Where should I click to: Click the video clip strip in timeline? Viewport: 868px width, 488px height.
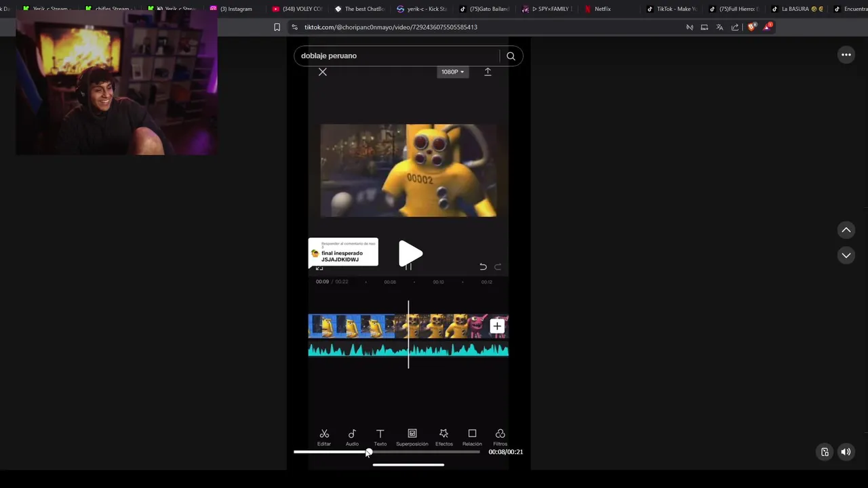click(408, 326)
